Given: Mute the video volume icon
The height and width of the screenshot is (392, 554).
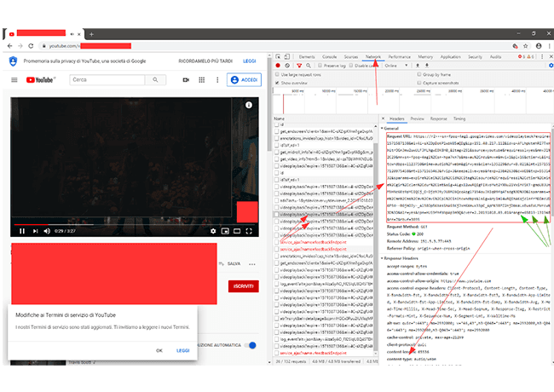Looking at the screenshot, I should coord(47,231).
